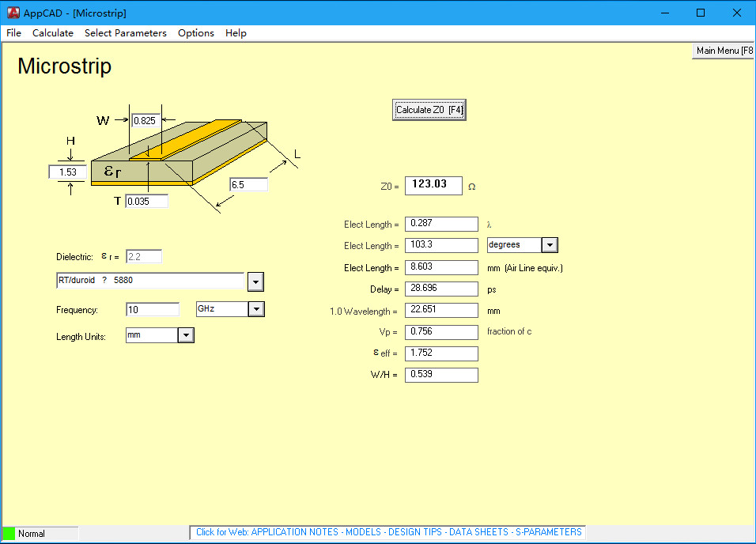This screenshot has width=756, height=544.
Task: Open the Select Parameters menu
Action: point(126,33)
